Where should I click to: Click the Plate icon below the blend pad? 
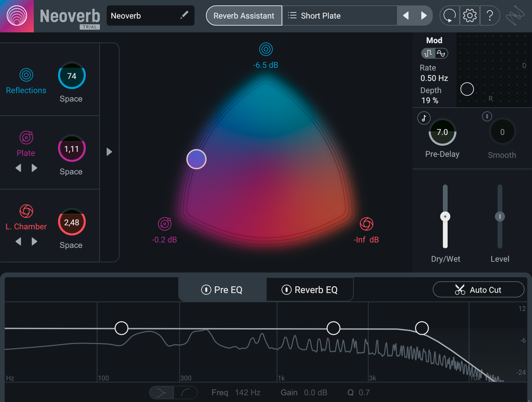(165, 224)
